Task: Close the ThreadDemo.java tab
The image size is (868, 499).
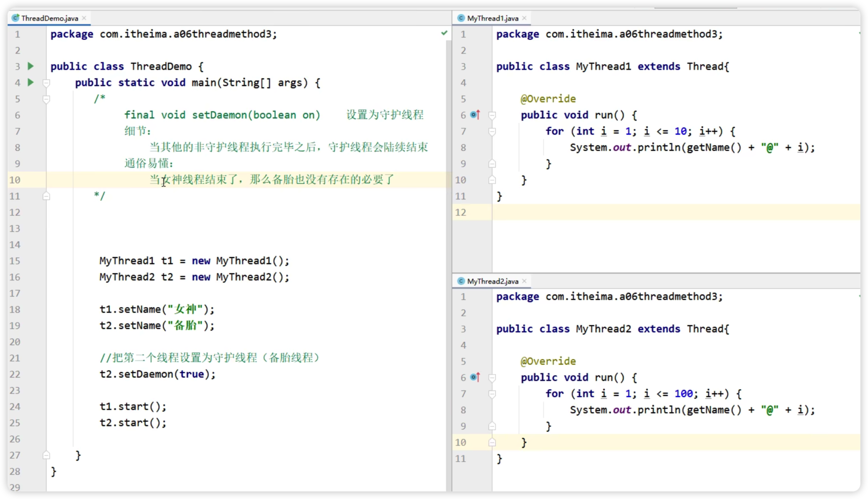Action: (84, 18)
